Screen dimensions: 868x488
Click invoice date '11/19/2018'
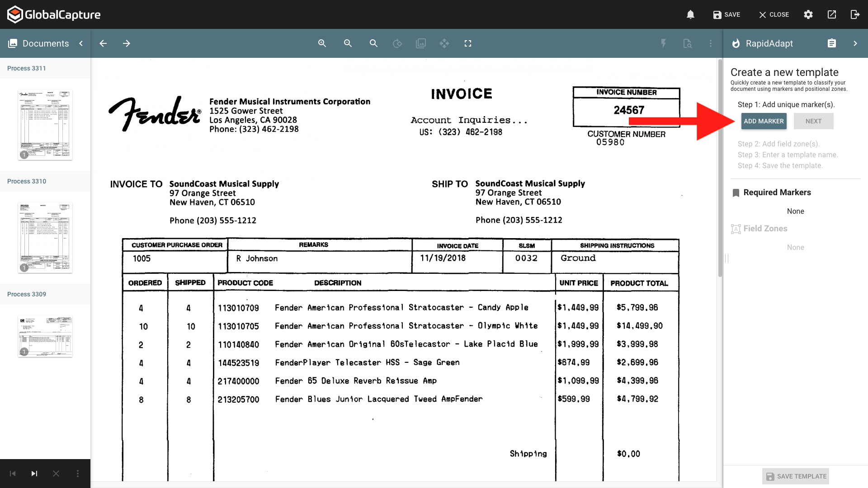pos(443,258)
